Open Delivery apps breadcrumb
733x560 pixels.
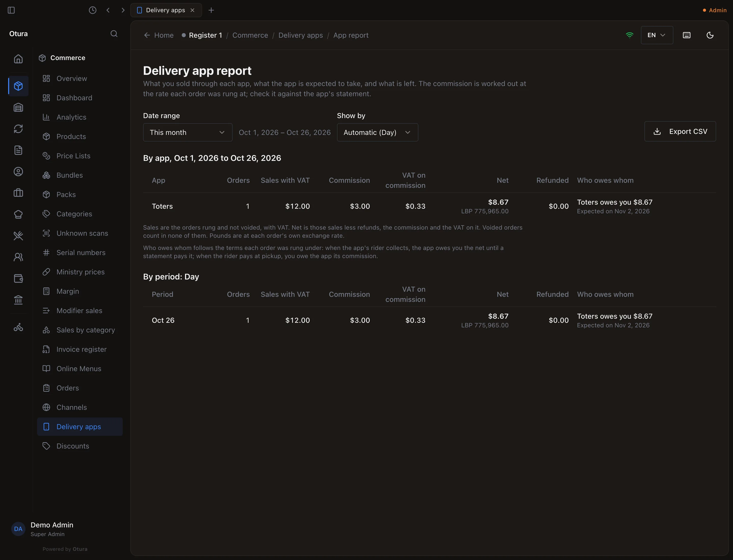coord(300,35)
